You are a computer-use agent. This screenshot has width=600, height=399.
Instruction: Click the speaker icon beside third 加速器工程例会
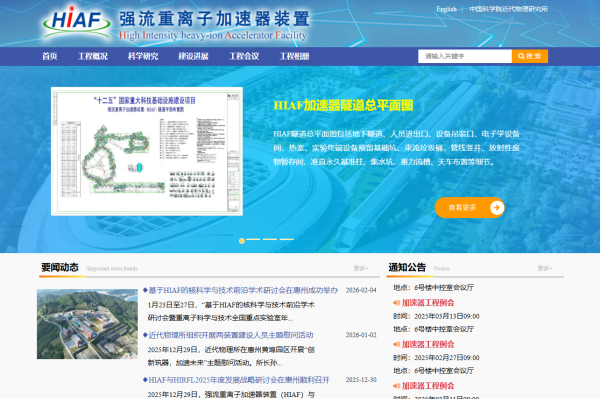click(x=396, y=386)
